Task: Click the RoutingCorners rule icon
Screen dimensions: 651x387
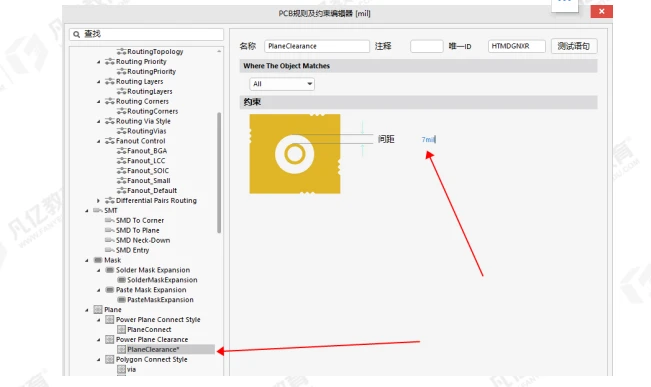Action: (x=121, y=111)
